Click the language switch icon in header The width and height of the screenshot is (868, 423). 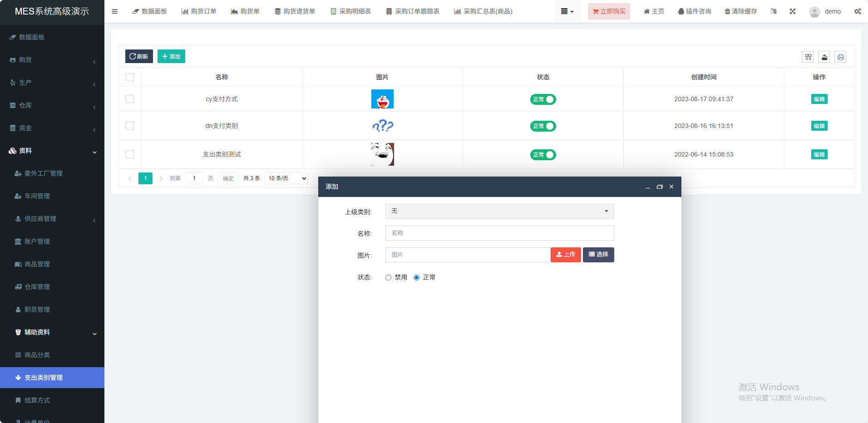pos(774,11)
